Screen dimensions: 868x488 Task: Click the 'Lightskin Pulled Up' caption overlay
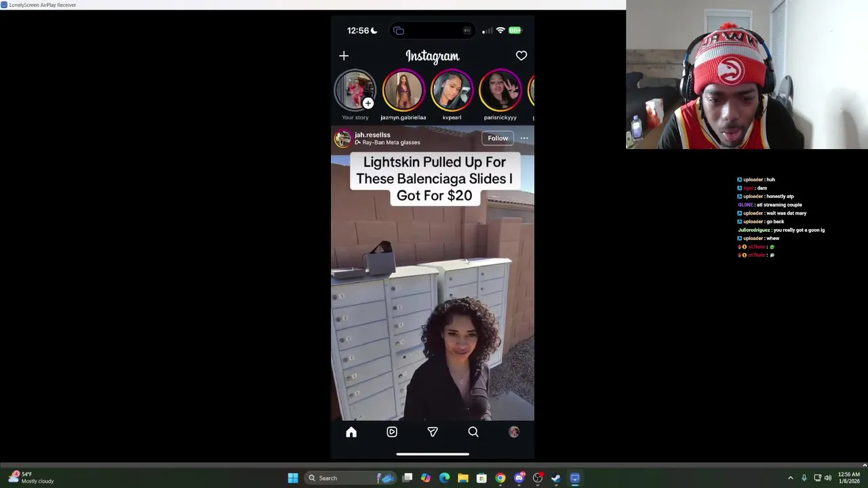tap(434, 179)
